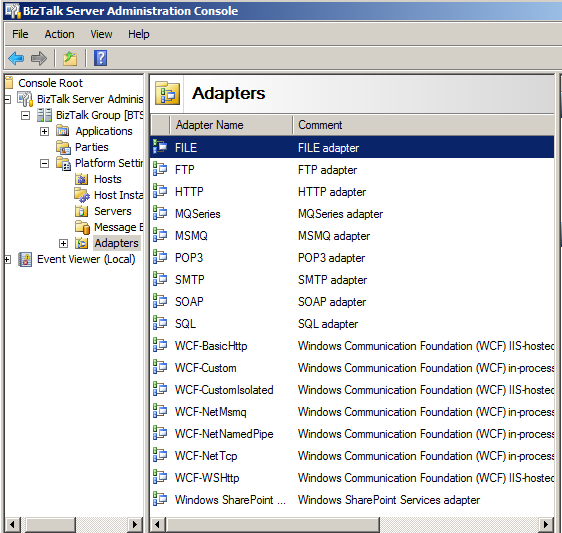
Task: Open the View menu
Action: 101,34
